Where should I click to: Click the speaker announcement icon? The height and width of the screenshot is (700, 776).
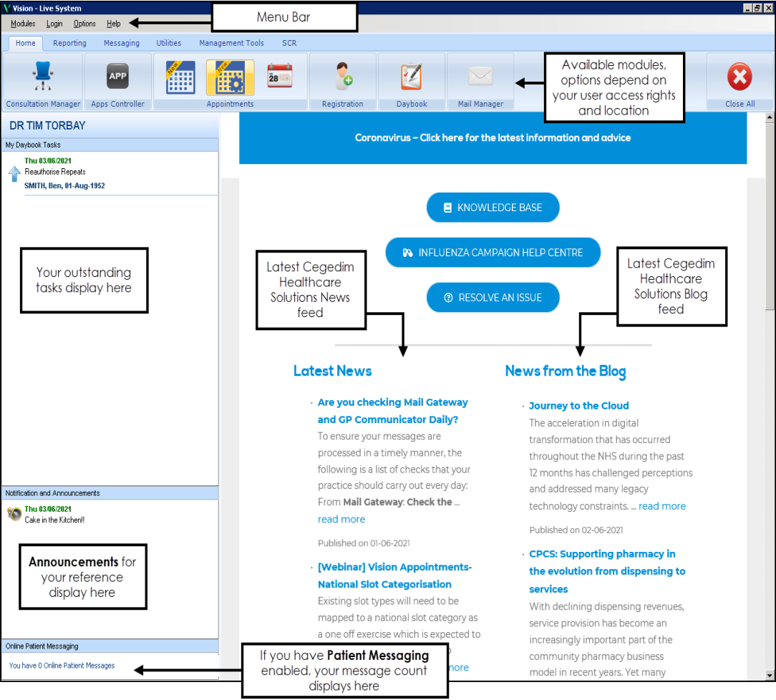point(14,514)
